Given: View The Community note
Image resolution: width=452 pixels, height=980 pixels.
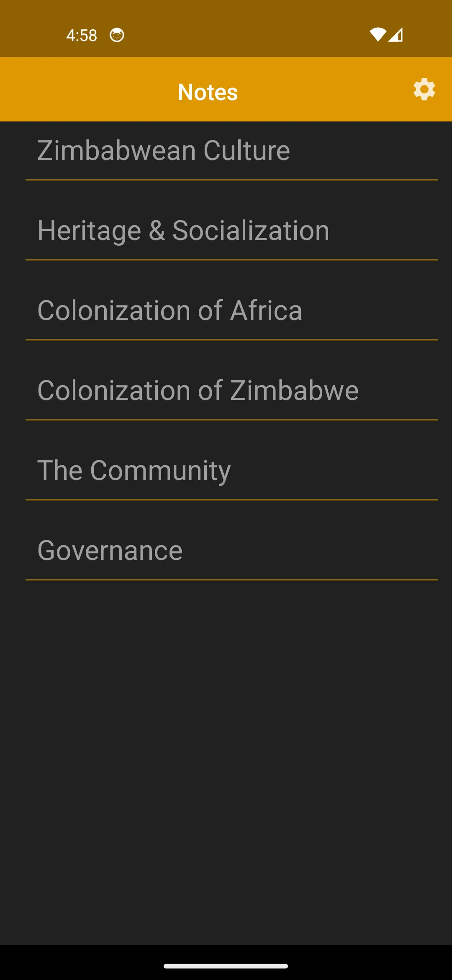Looking at the screenshot, I should tap(232, 470).
